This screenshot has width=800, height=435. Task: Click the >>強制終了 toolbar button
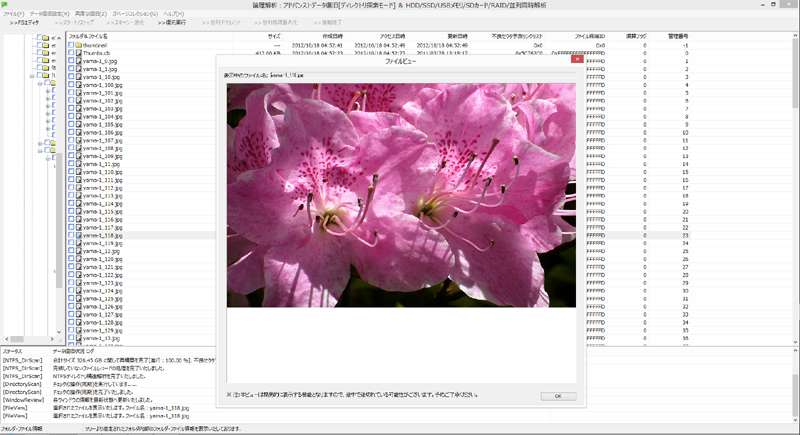(328, 22)
